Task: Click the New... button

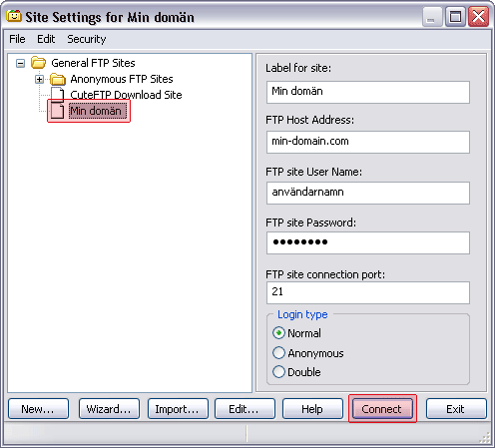Action: 38,409
